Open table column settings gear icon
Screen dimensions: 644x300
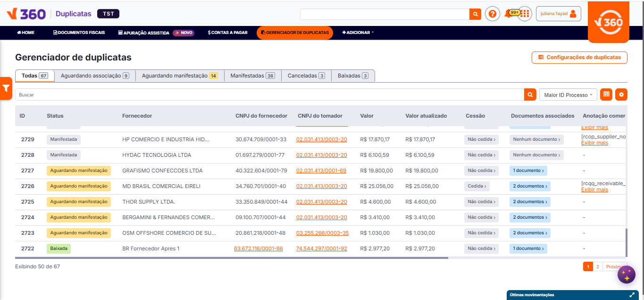(621, 94)
